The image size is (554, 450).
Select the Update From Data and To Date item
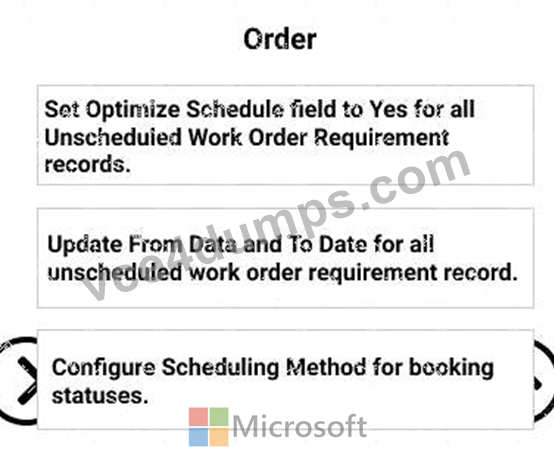285,258
